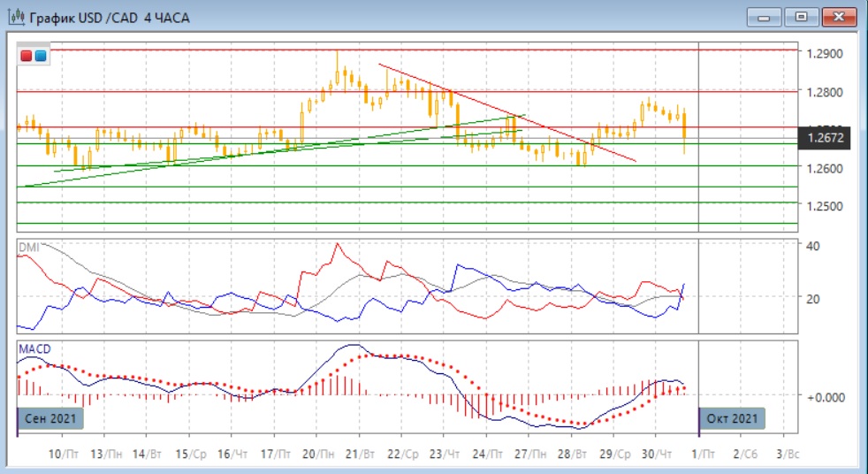
Task: Click the red square icon on chart
Action: click(x=27, y=56)
